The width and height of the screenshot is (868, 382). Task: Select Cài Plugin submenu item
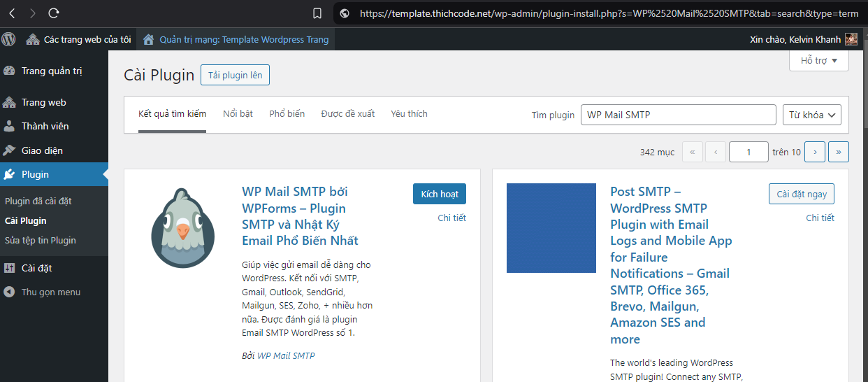26,220
